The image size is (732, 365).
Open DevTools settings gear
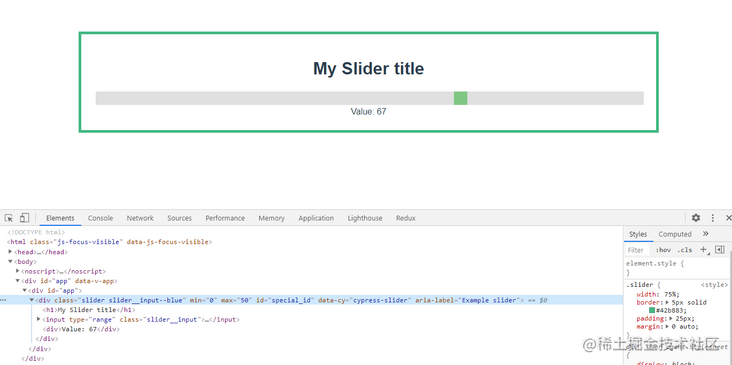[696, 218]
